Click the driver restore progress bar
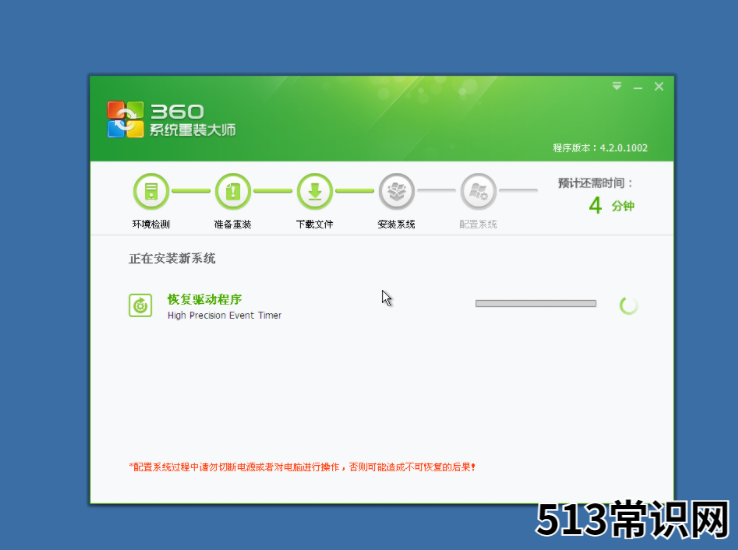The width and height of the screenshot is (738, 550). coord(536,303)
